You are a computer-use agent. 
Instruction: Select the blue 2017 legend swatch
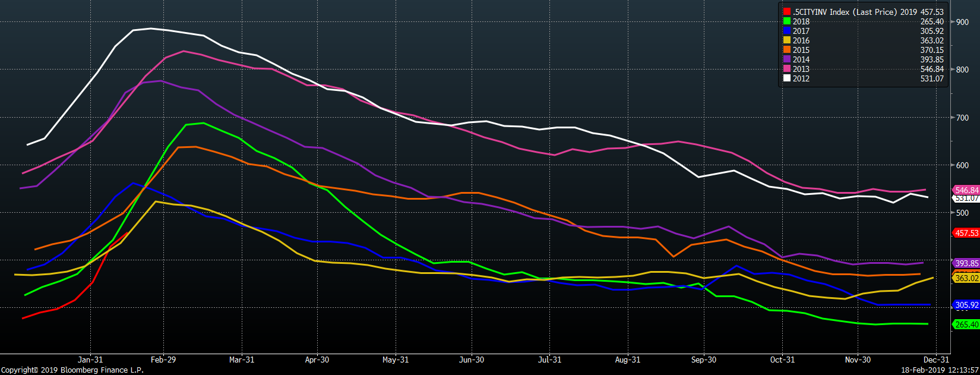pyautogui.click(x=787, y=31)
